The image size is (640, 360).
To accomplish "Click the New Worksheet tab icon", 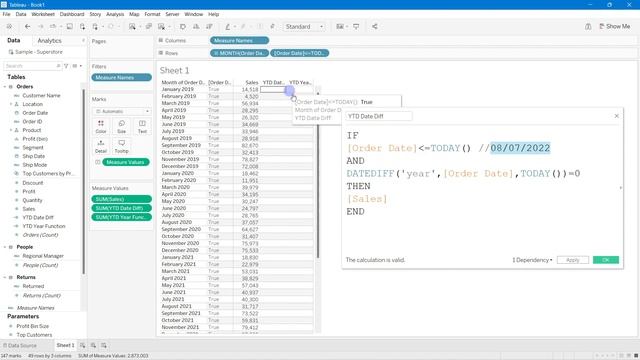I will pos(82,345).
